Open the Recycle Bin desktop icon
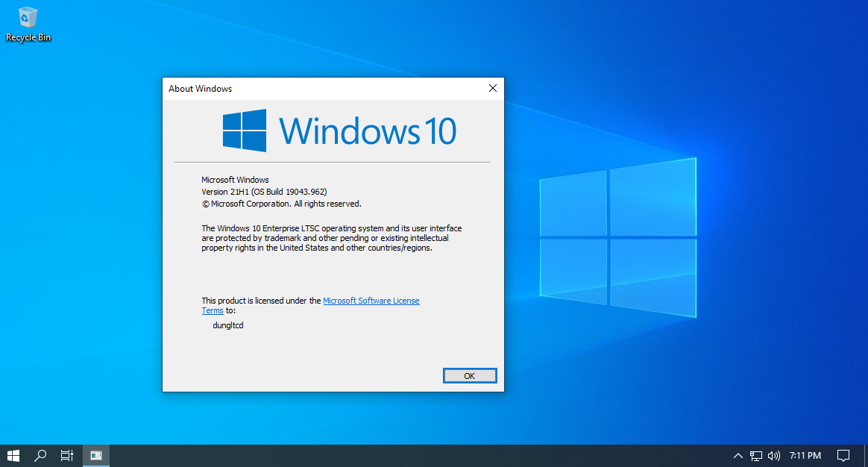Viewport: 868px width, 467px height. [x=28, y=25]
